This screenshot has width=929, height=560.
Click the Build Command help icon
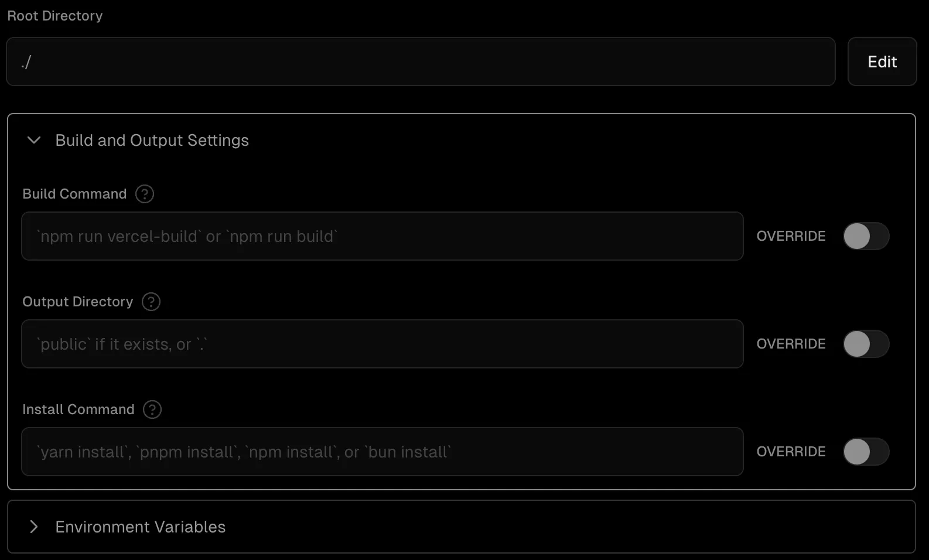(145, 194)
